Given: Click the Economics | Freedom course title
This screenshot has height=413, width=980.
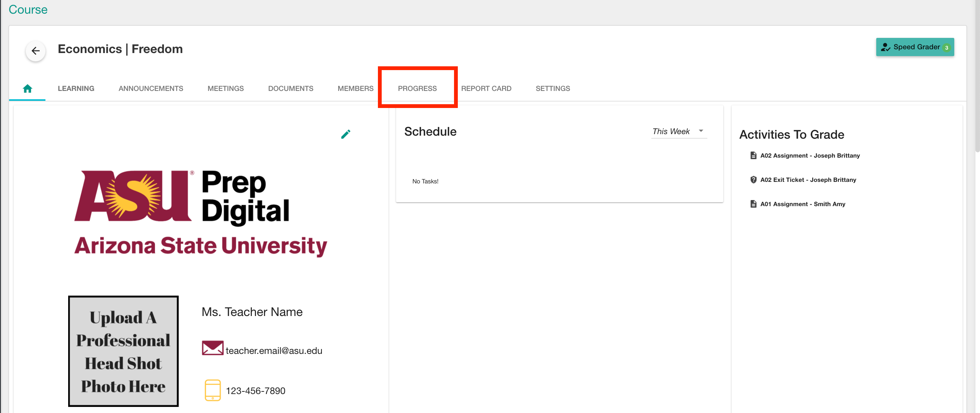Looking at the screenshot, I should click(120, 49).
